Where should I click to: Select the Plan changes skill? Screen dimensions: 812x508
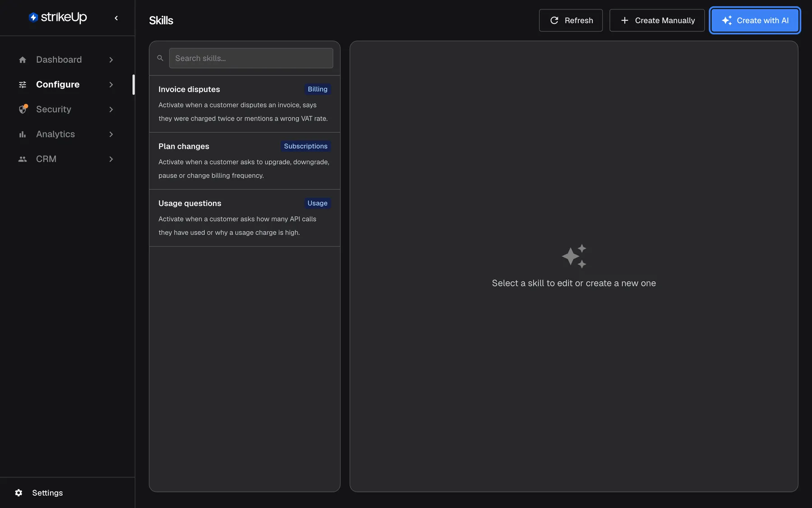coord(245,161)
